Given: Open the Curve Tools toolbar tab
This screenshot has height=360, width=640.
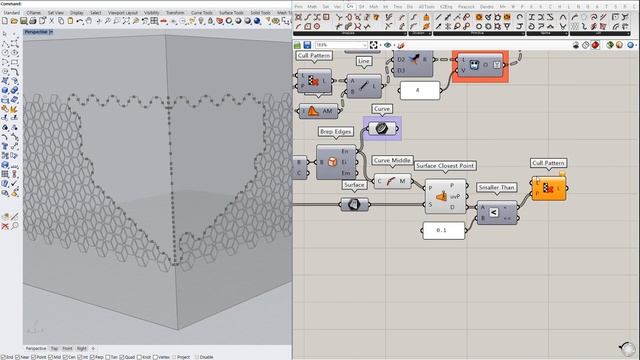Looking at the screenshot, I should click(x=202, y=13).
